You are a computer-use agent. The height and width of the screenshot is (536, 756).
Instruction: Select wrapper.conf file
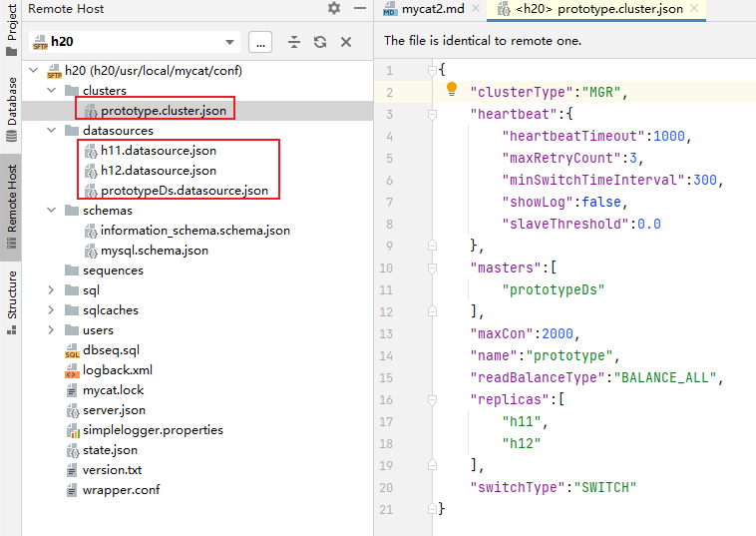tap(121, 490)
